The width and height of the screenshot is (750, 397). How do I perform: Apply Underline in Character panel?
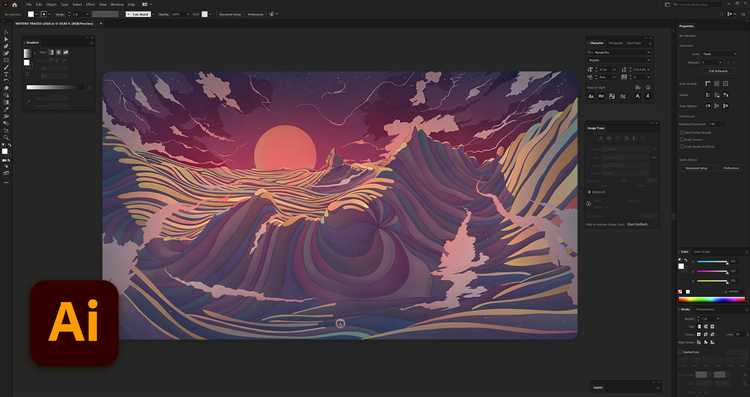637,96
